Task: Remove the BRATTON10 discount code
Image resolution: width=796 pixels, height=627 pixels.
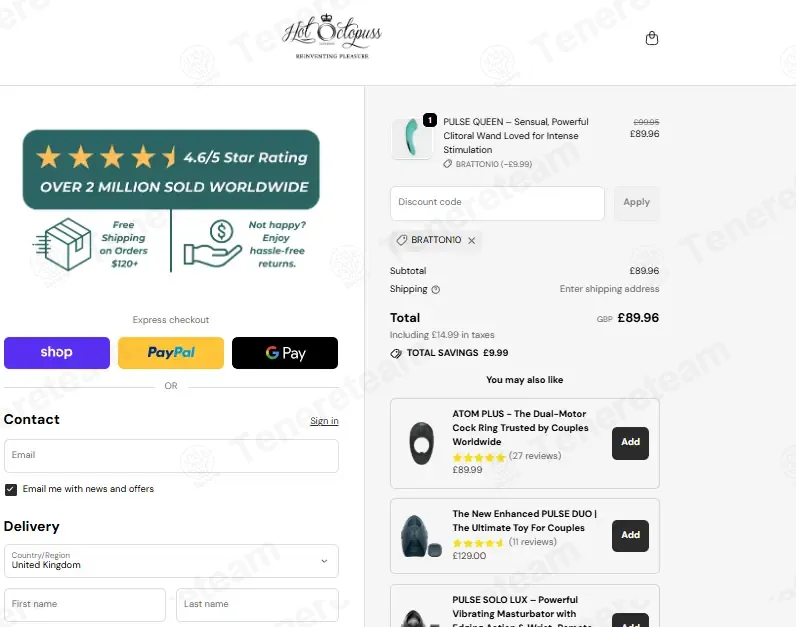Action: click(x=472, y=241)
